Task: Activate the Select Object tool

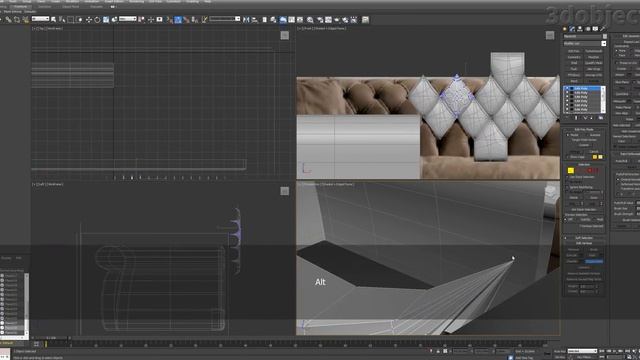Action: 53,20
